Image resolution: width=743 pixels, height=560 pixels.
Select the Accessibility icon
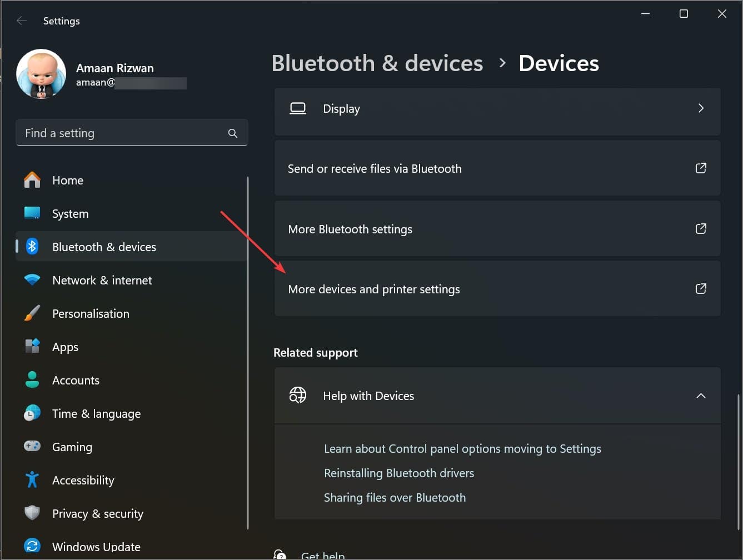click(x=32, y=479)
